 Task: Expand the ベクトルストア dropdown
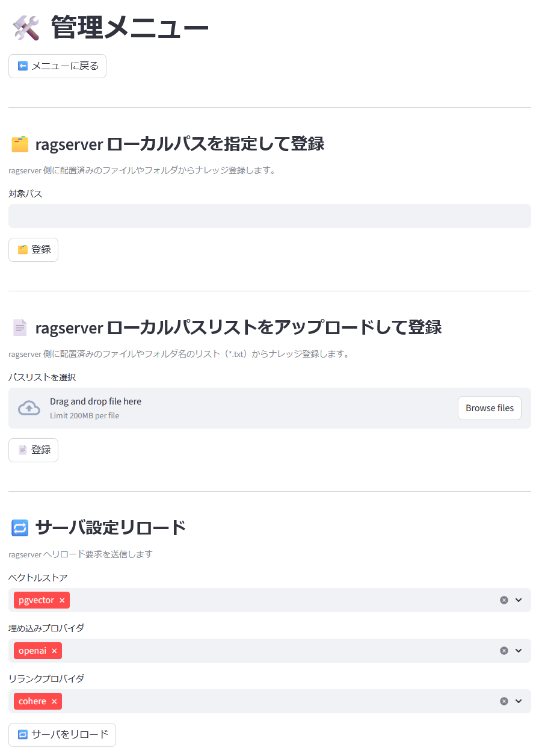coord(519,600)
